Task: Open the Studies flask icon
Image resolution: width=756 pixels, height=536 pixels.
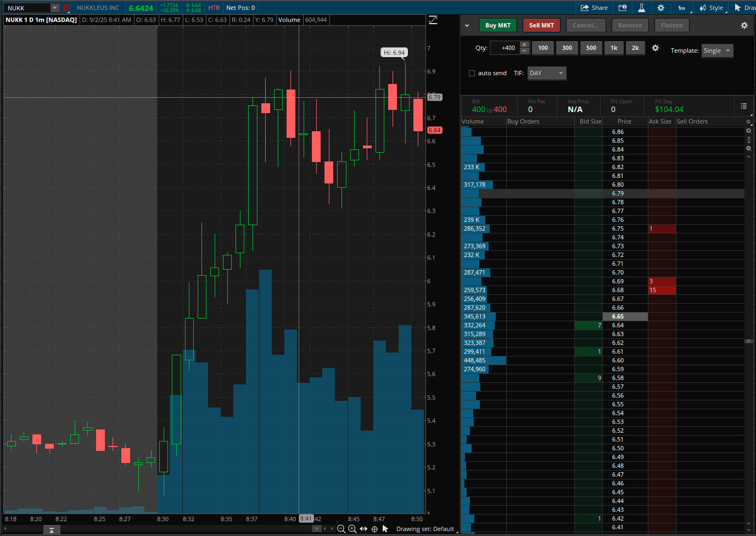Action: [641, 8]
